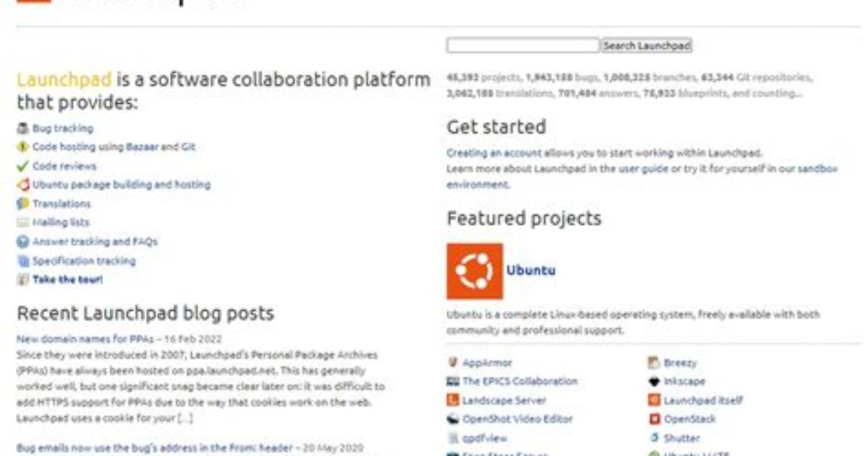Click the Shutter project icon

(x=655, y=438)
